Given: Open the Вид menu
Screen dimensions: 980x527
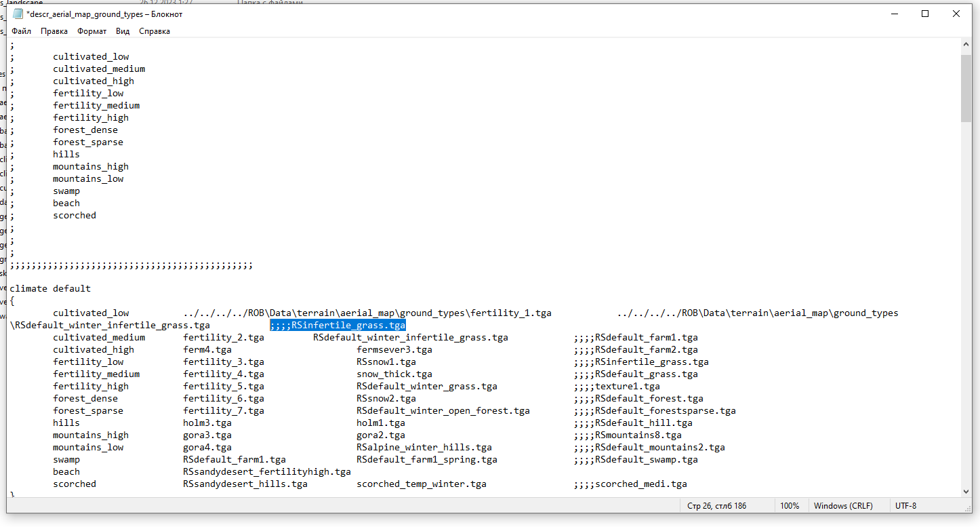Looking at the screenshot, I should tap(123, 31).
